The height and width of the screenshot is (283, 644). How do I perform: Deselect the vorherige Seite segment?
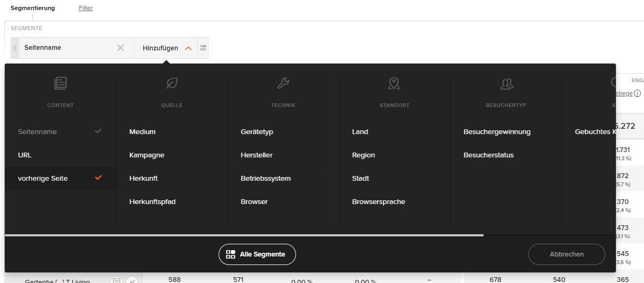[x=60, y=178]
